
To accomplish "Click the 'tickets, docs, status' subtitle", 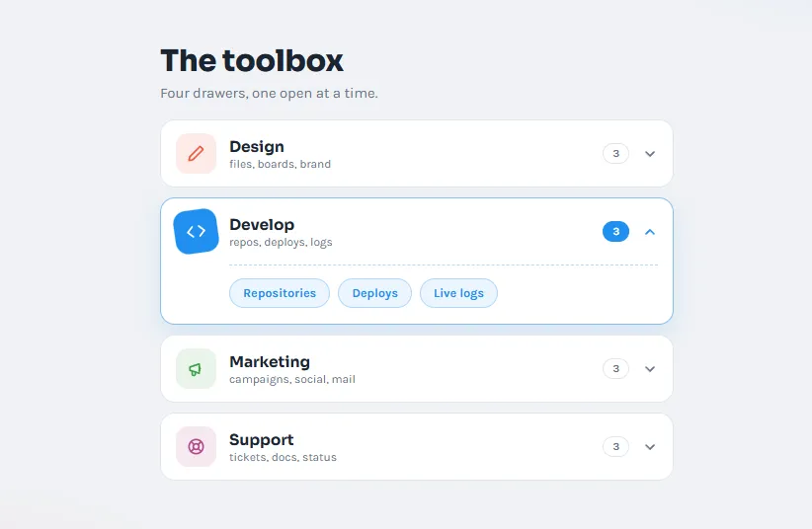I will click(283, 458).
